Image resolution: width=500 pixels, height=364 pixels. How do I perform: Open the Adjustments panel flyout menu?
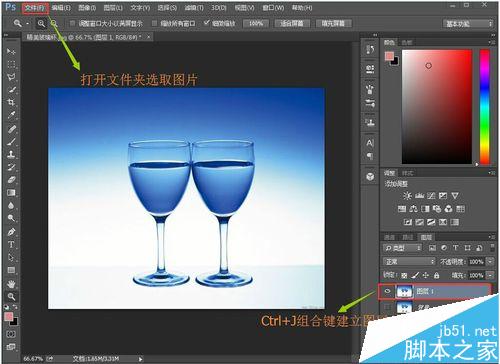tap(491, 173)
